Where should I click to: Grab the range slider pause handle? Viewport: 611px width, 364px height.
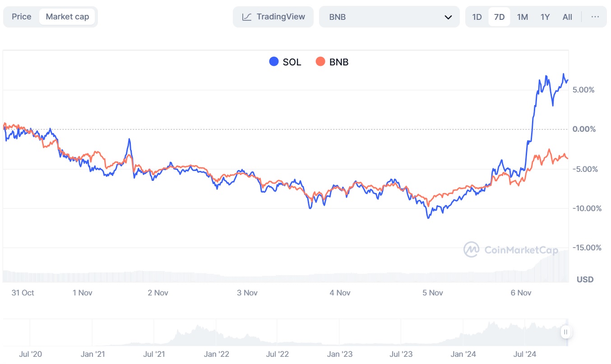[x=565, y=332]
